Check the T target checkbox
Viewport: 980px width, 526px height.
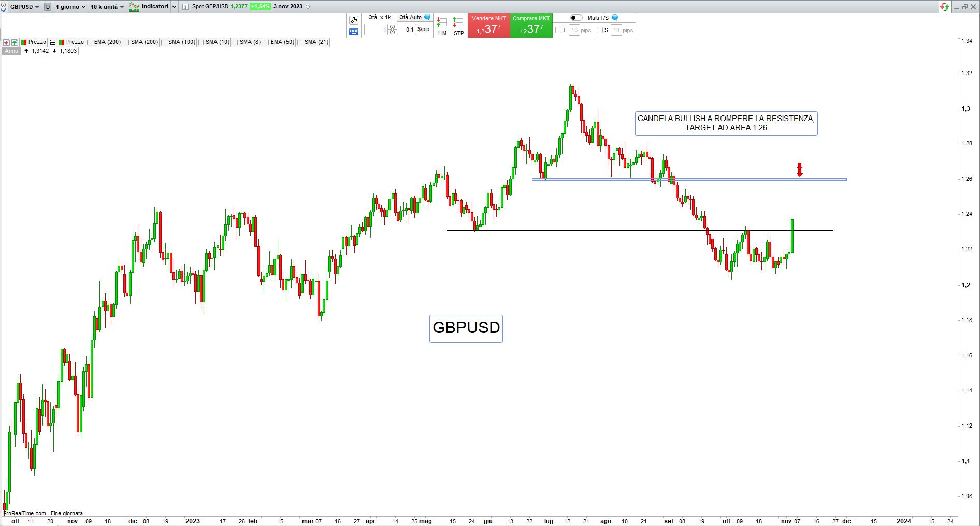pos(558,30)
